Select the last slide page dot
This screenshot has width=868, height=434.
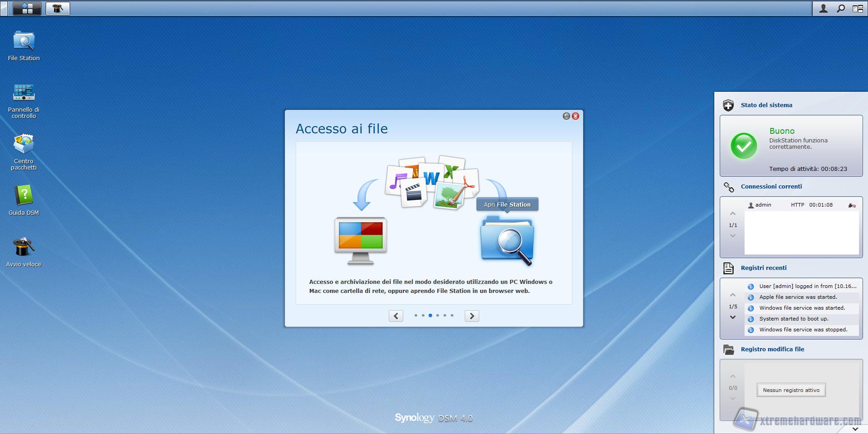(452, 316)
